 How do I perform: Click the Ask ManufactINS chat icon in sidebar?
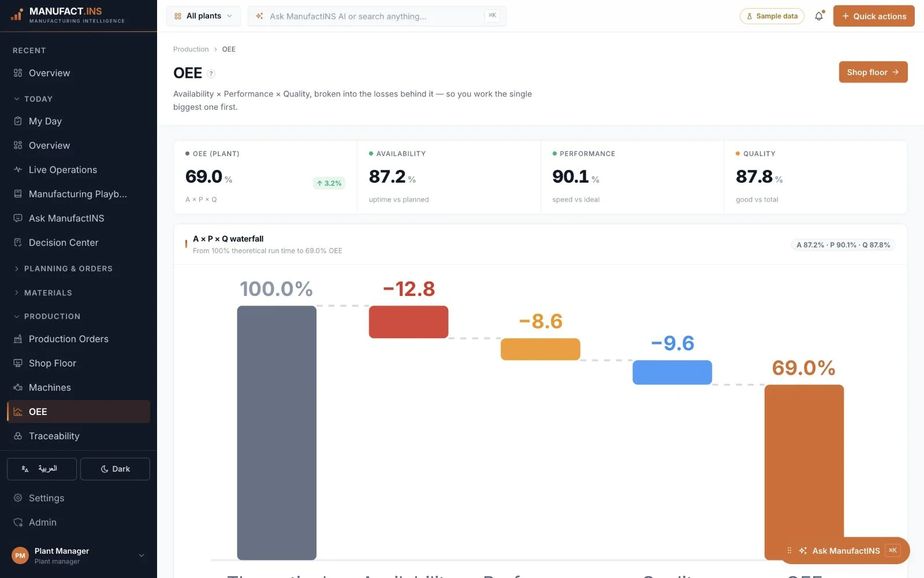(18, 218)
